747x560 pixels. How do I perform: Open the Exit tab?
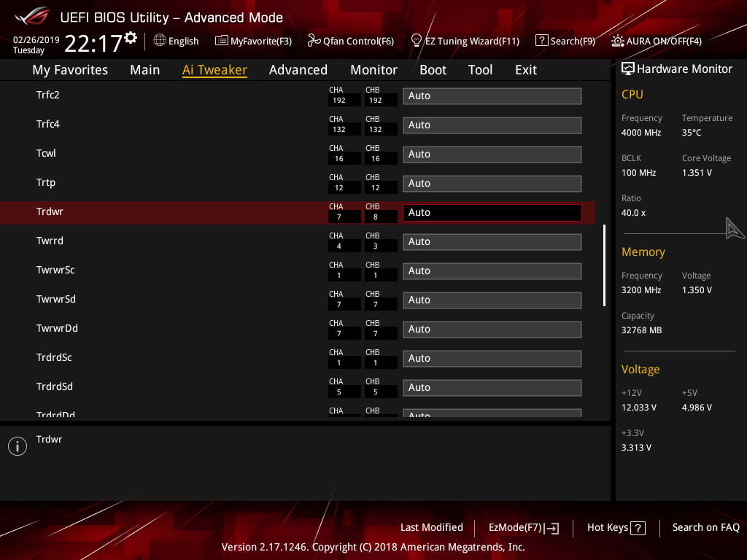[x=526, y=70]
